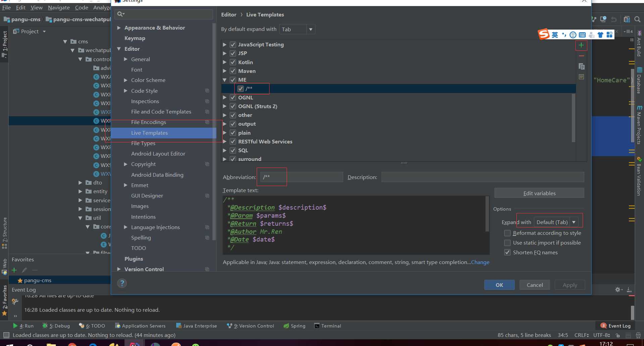The image size is (644, 346).
Task: Expand the Code Style settings node
Action: pyautogui.click(x=126, y=91)
